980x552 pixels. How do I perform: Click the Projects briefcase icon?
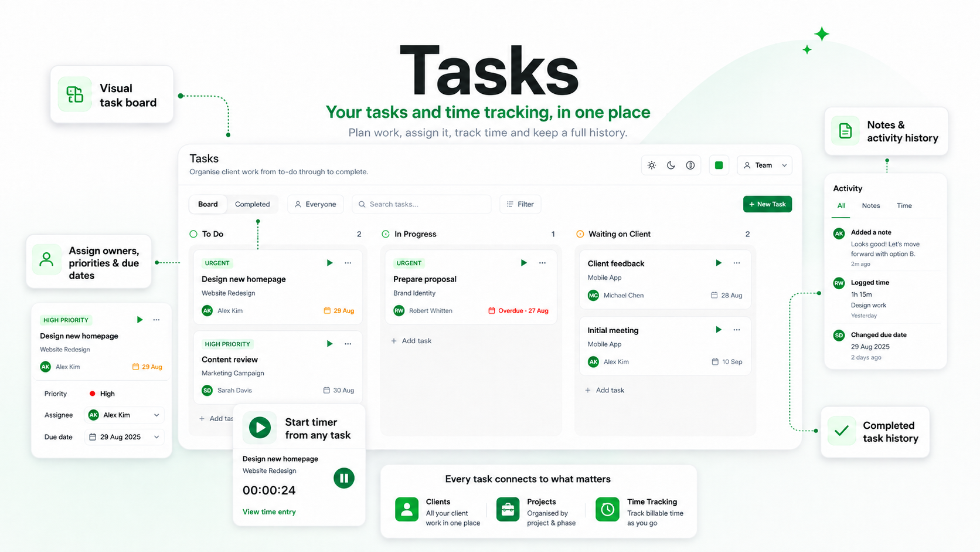click(x=508, y=509)
